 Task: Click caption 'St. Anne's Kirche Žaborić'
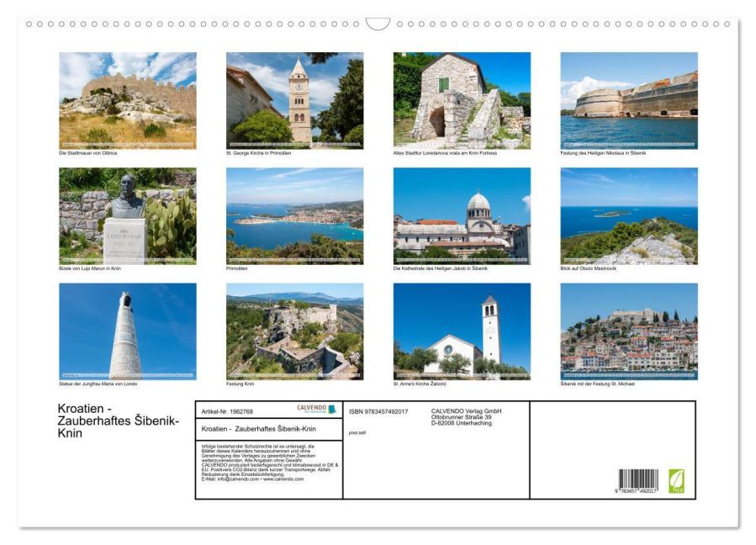coord(420,384)
